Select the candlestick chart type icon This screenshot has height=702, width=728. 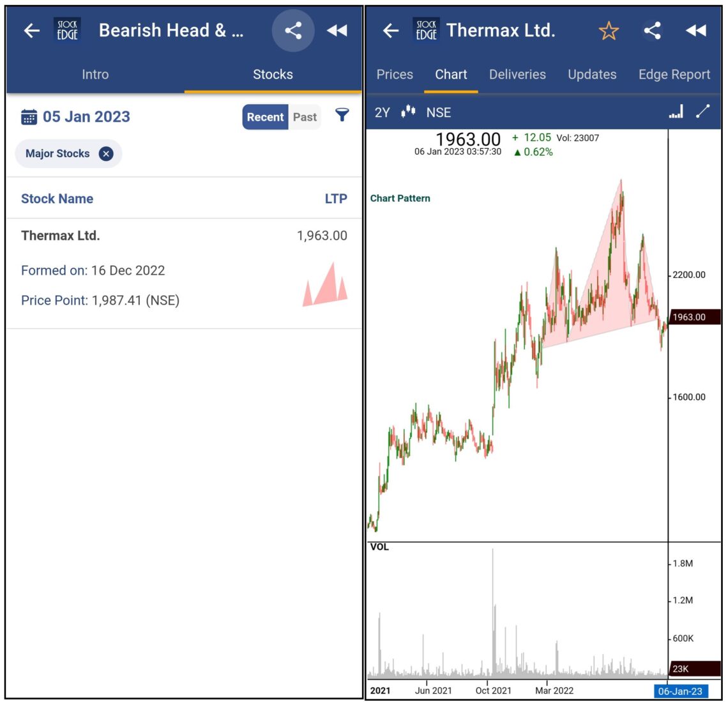[409, 112]
